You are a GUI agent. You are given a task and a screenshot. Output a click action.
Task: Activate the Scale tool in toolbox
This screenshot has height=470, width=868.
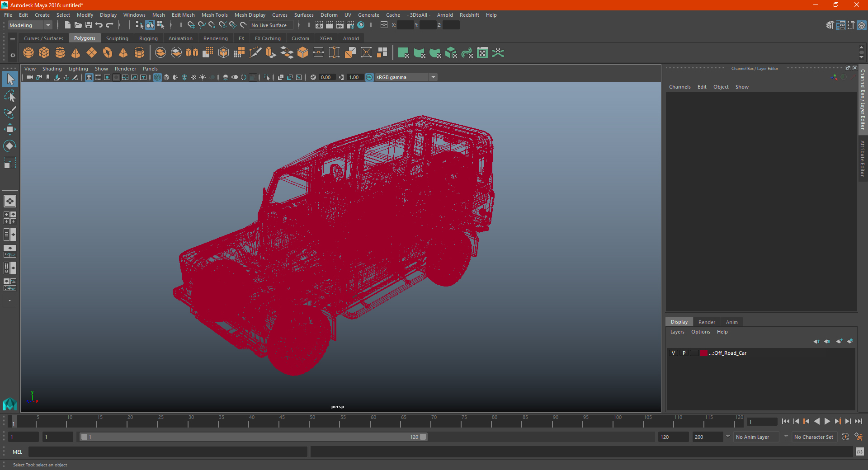10,163
